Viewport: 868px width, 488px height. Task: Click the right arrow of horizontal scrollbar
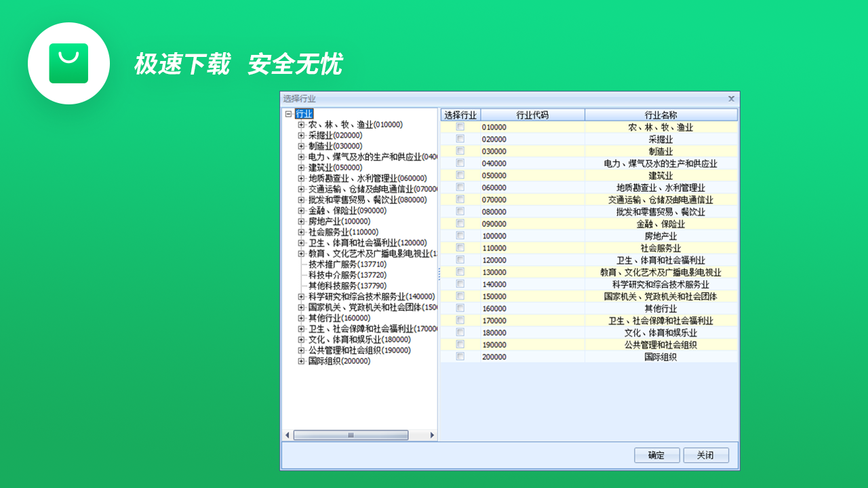point(431,435)
